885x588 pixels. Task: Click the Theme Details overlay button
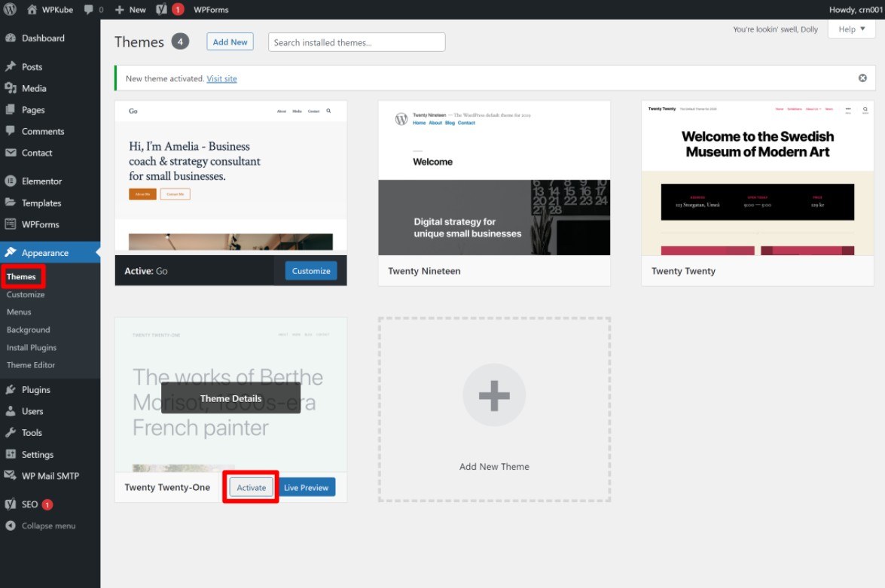230,398
